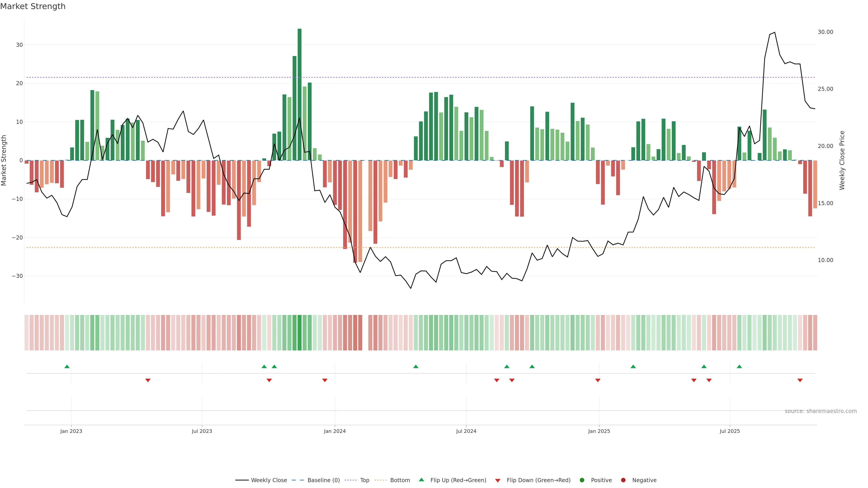Click the Flip Up green triangle legend icon

[421, 480]
